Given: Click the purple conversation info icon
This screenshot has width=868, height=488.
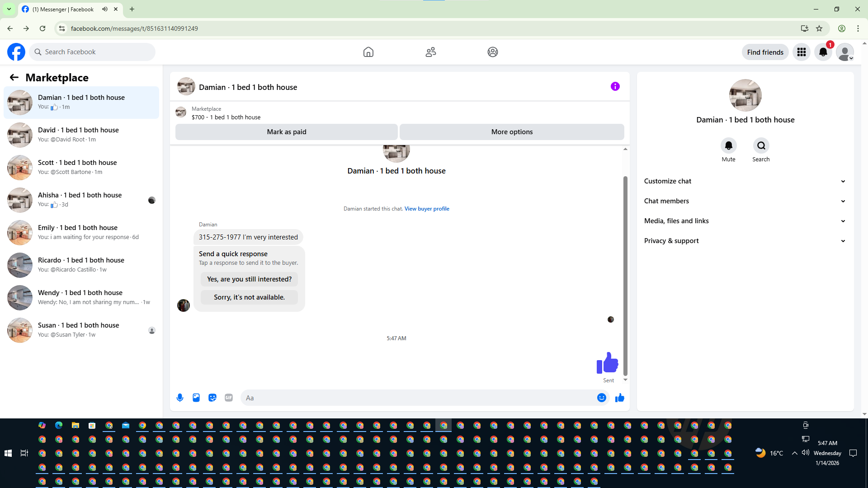Looking at the screenshot, I should click(x=615, y=86).
